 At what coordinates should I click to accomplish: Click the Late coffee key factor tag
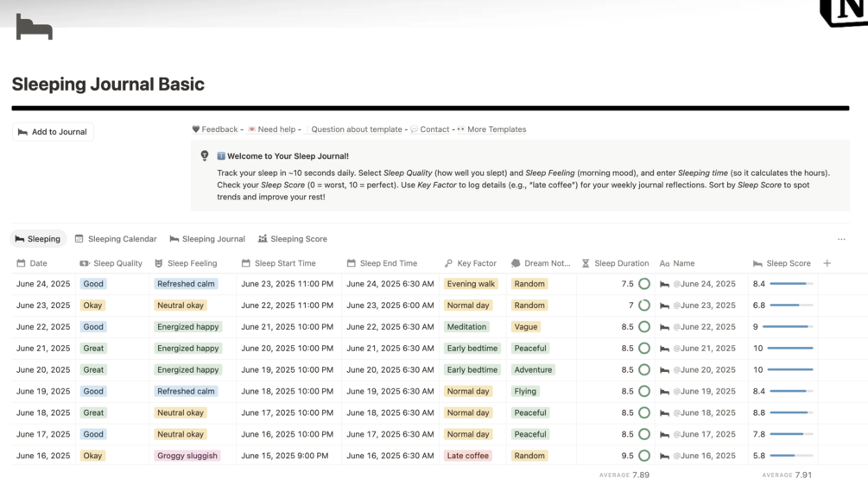[x=467, y=456]
